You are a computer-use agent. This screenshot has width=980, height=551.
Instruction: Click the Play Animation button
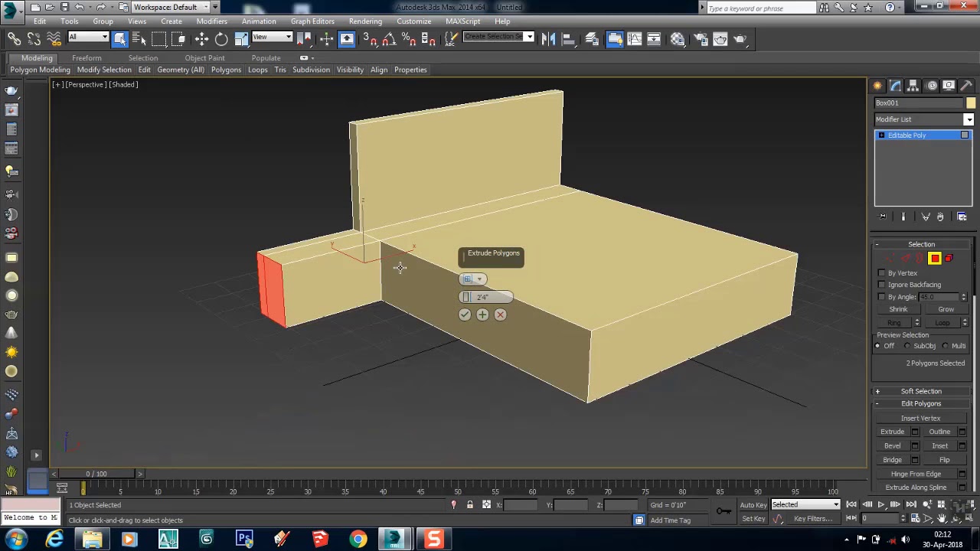tap(881, 504)
